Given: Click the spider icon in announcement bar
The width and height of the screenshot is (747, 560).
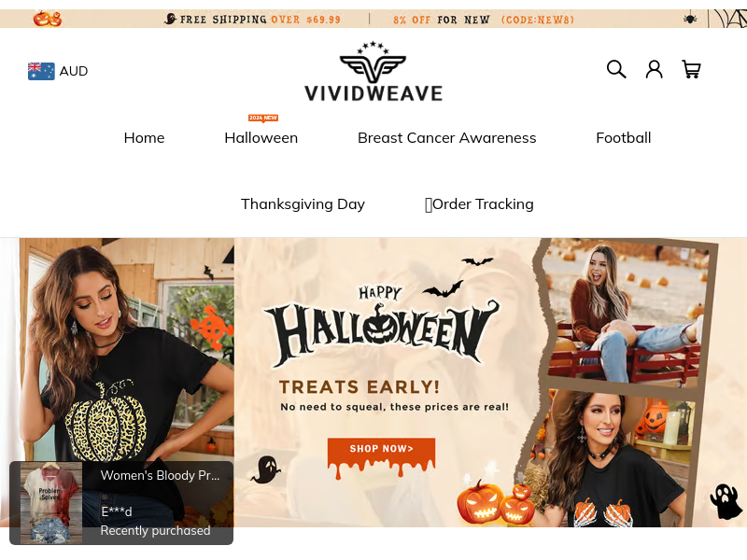Looking at the screenshot, I should click(690, 19).
